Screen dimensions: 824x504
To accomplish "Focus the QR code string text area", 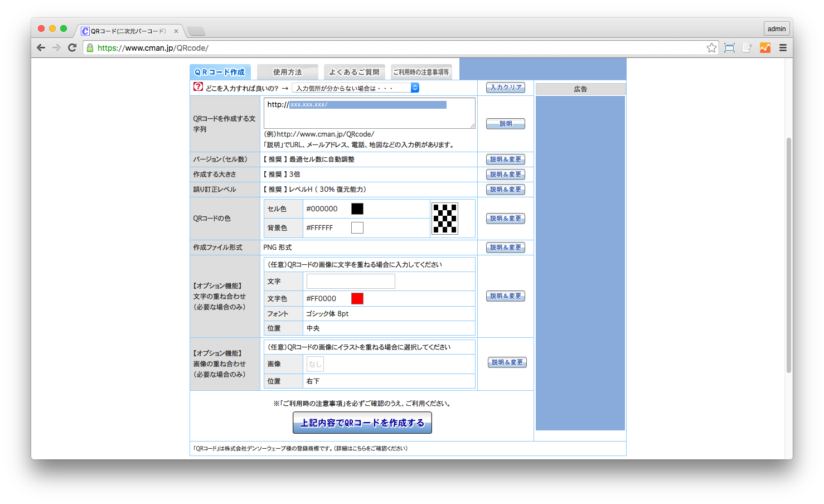I will tap(370, 113).
